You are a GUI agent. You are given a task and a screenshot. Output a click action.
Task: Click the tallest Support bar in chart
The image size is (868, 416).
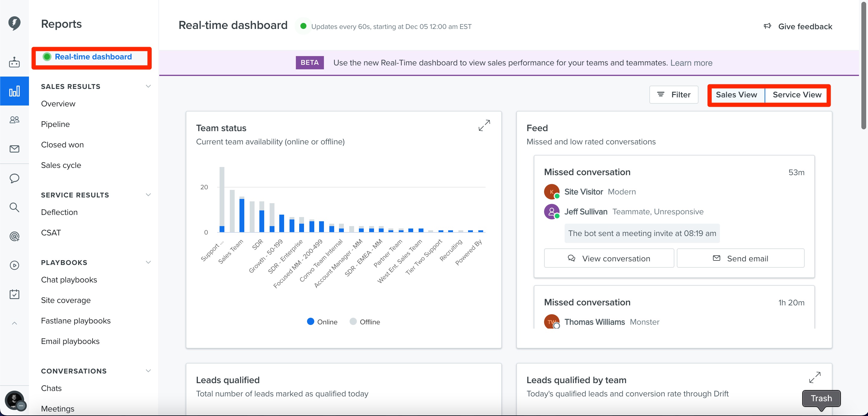222,200
